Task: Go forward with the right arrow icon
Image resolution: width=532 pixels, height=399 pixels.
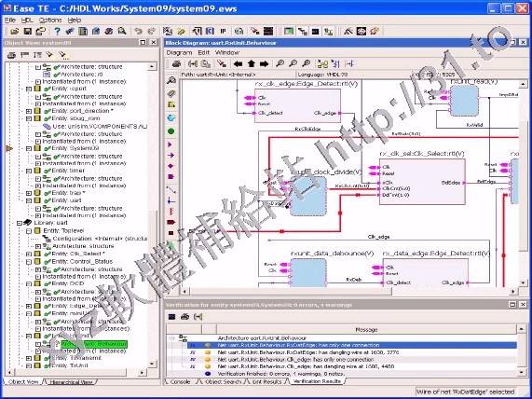Action: click(264, 63)
